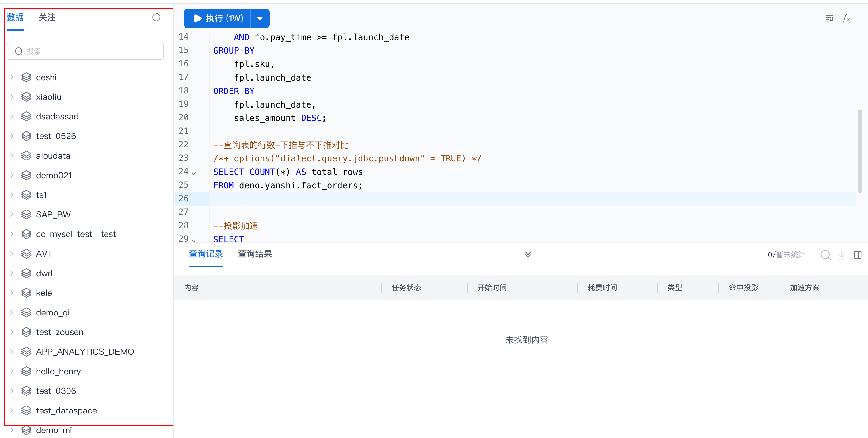Toggle the side panel layout icon
This screenshot has width=868, height=438.
click(x=857, y=255)
